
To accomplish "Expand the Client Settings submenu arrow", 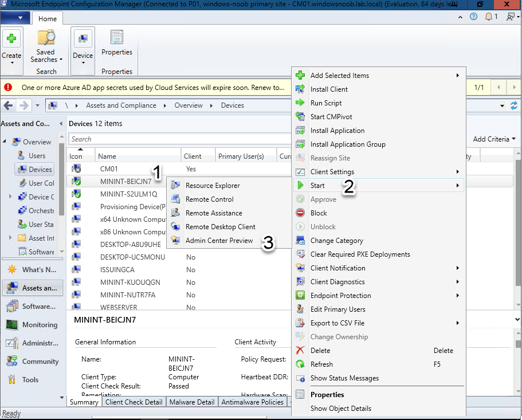I will tap(458, 172).
